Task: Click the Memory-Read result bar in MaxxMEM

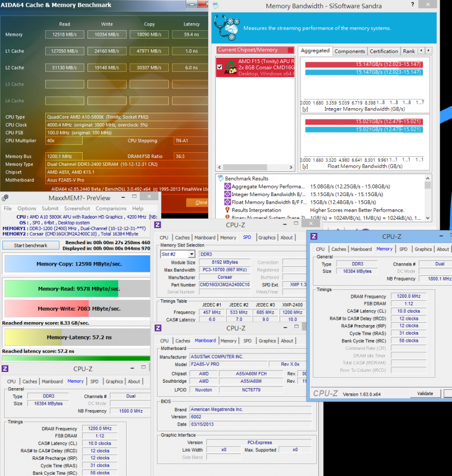Action: tap(77, 289)
